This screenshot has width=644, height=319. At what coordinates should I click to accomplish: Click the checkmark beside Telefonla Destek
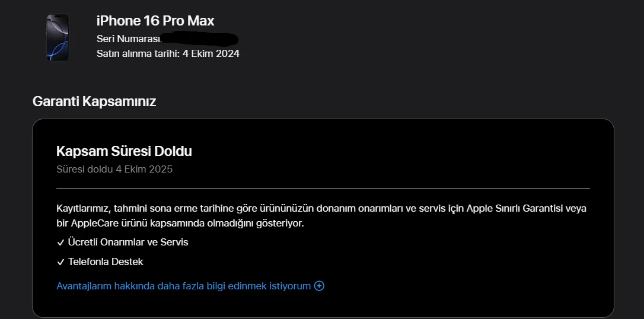click(x=60, y=262)
